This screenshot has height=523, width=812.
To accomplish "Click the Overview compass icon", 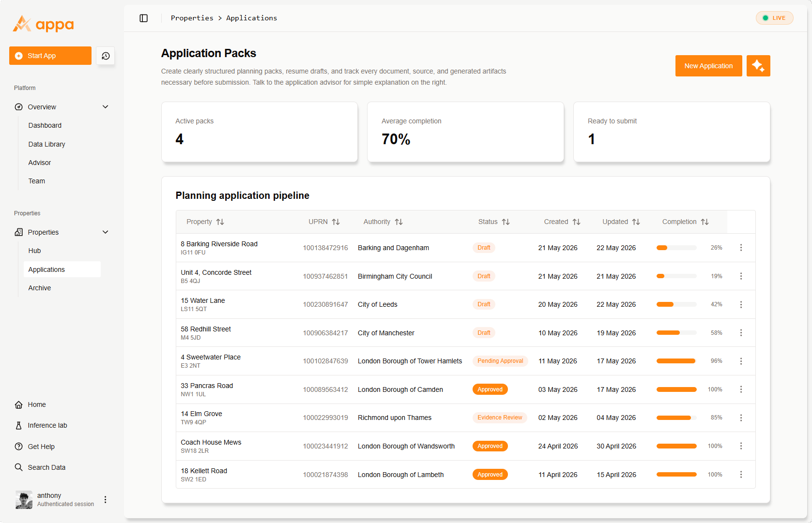I will (19, 107).
